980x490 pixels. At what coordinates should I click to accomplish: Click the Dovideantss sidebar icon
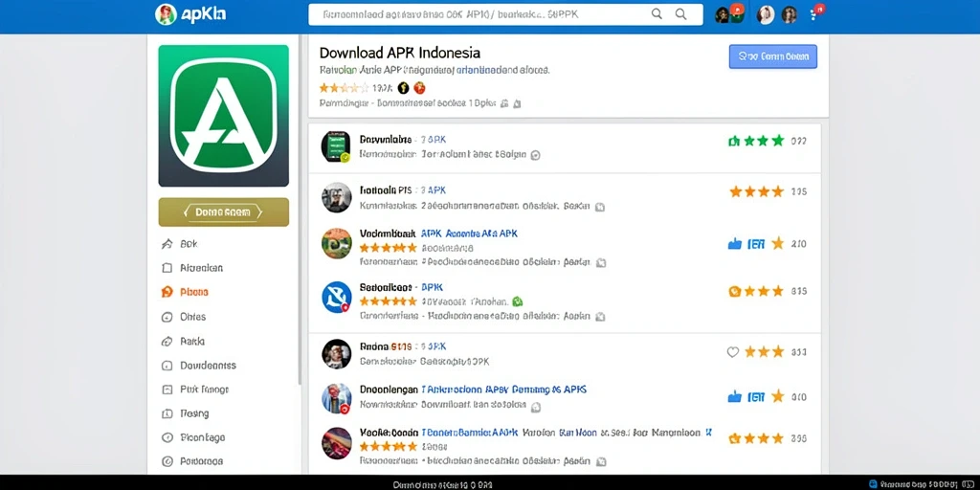167,366
